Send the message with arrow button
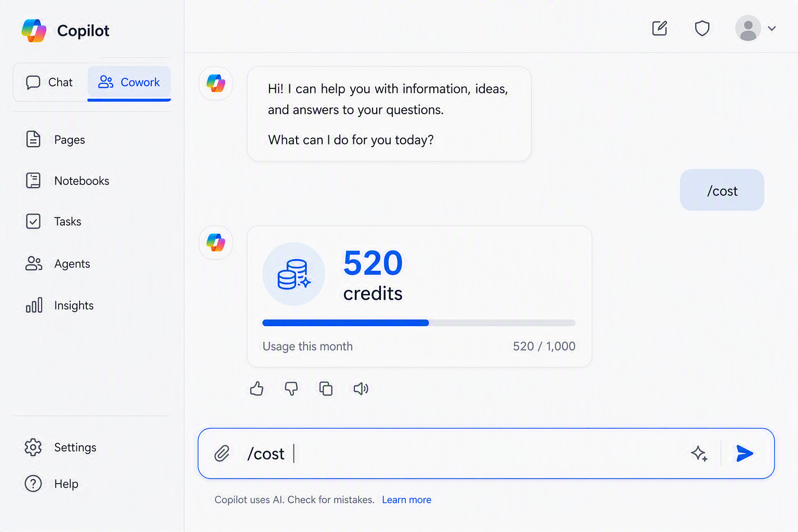This screenshot has width=798, height=532. 745,454
